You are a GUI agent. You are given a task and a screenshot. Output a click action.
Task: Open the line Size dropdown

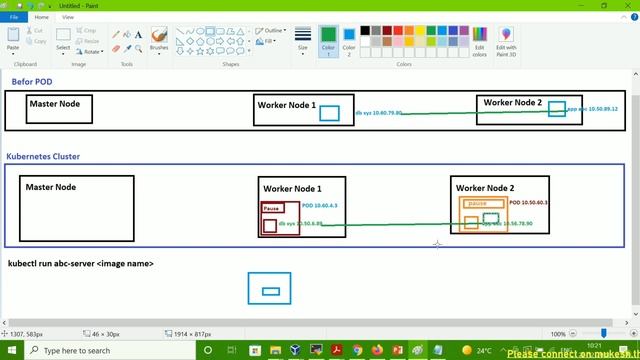(x=303, y=42)
